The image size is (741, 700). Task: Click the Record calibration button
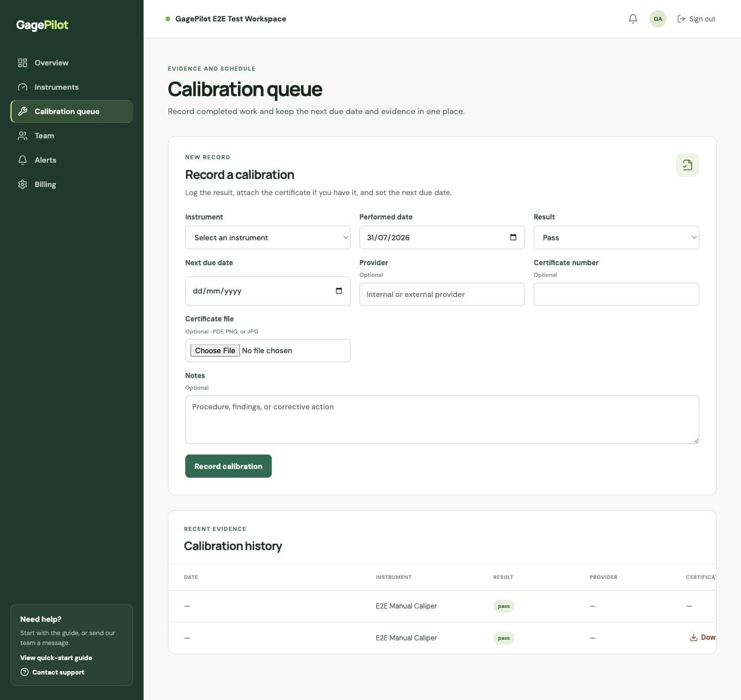click(228, 466)
